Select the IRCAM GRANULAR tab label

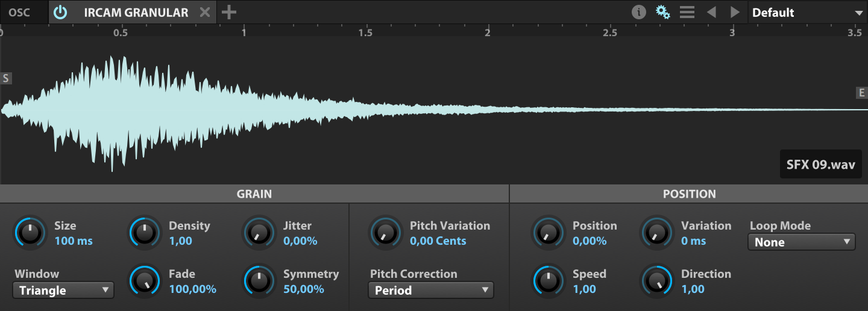click(136, 13)
